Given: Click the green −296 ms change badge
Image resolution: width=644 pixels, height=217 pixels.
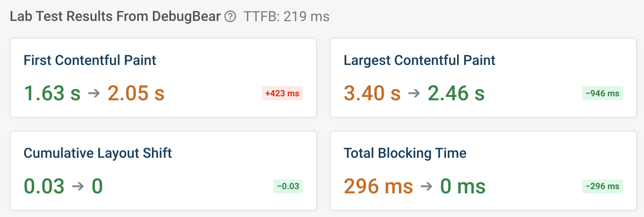Looking at the screenshot, I should tap(602, 186).
